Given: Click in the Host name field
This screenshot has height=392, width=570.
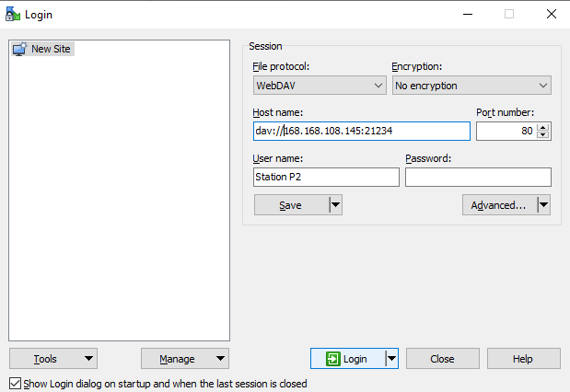Looking at the screenshot, I should [x=361, y=131].
